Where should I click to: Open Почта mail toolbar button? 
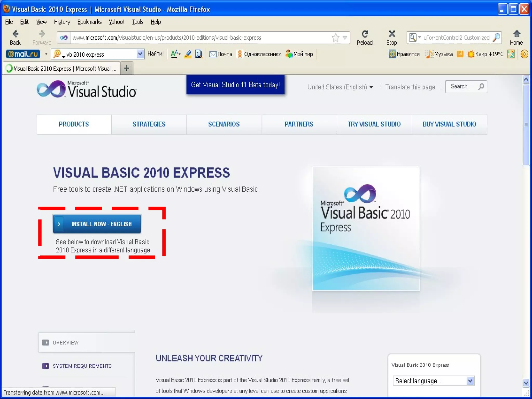tap(221, 54)
